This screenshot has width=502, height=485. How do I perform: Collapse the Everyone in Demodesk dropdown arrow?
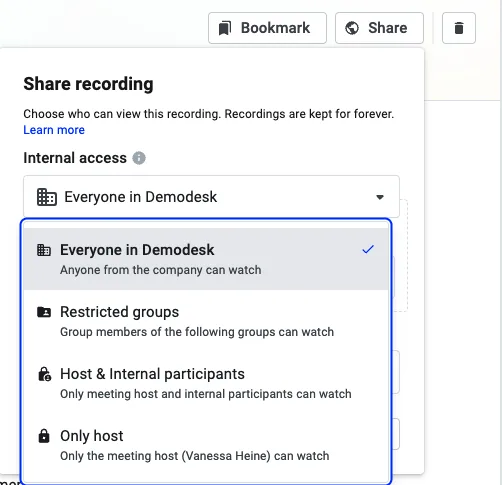(x=380, y=197)
